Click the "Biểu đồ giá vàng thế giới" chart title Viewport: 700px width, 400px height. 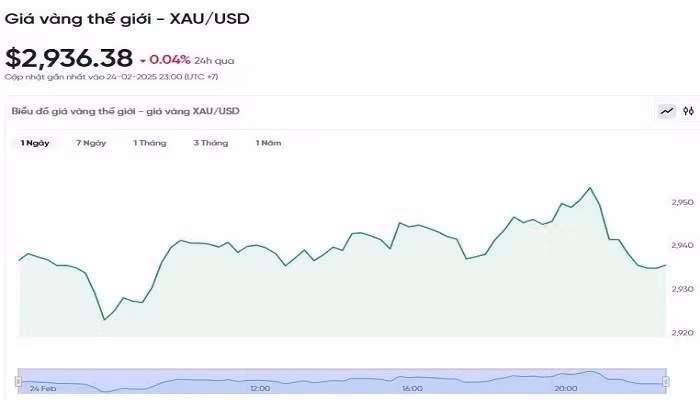click(x=126, y=111)
